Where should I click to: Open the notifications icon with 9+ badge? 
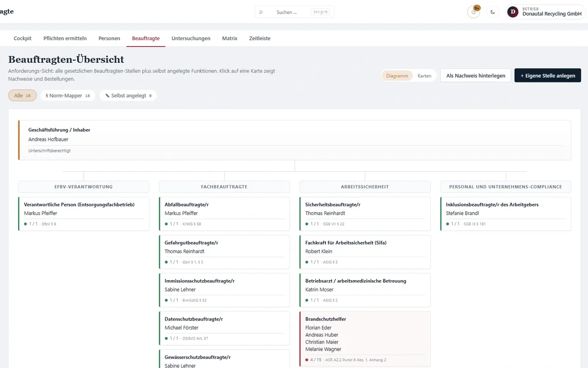(473, 12)
